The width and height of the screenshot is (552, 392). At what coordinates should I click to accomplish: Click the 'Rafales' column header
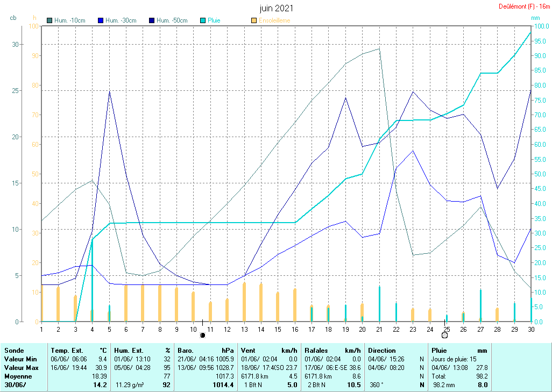tap(316, 351)
